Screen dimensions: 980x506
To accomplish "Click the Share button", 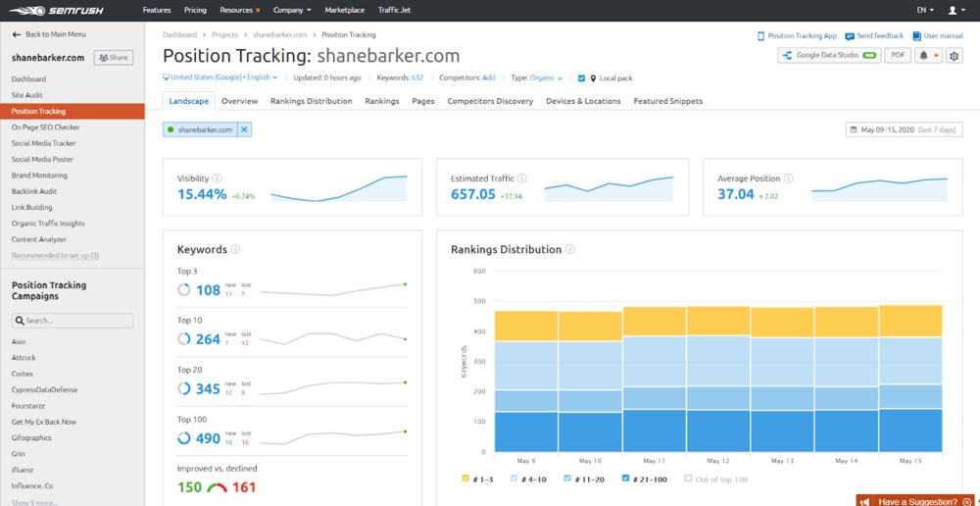I will [113, 58].
